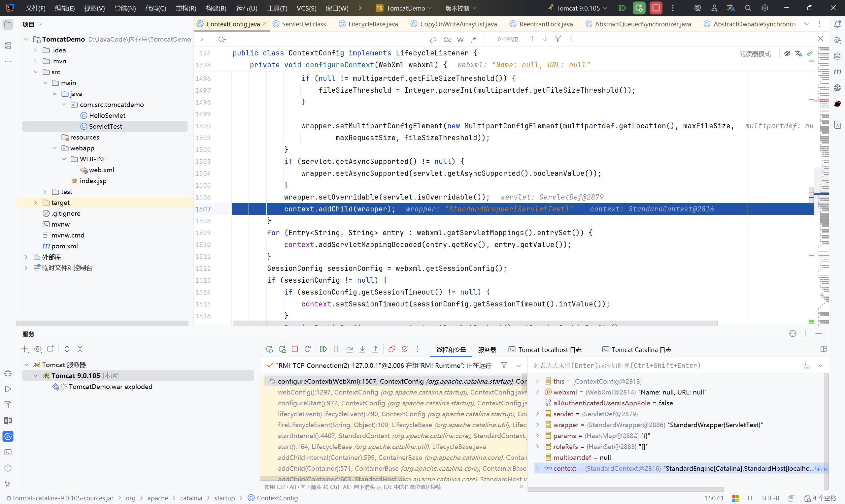Switch to LifecycleBase.java editor tab
Viewport: 845px width, 504px height.
tap(372, 24)
